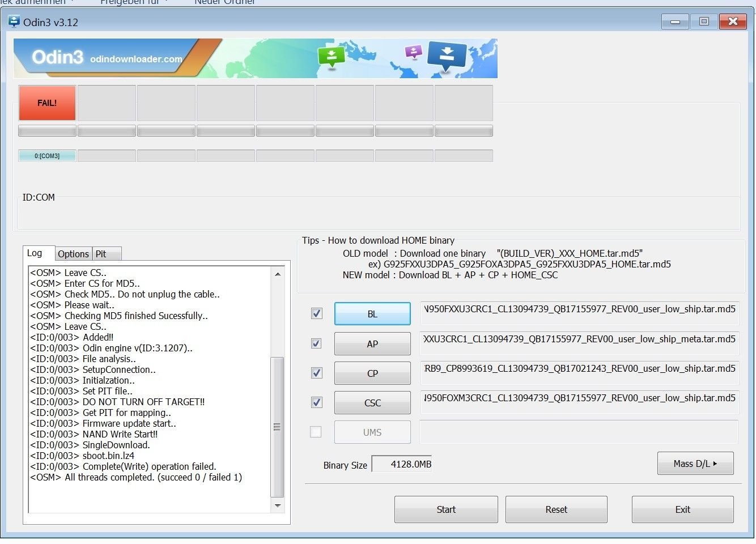This screenshot has height=544, width=756.
Task: Maximize the Odin3 window
Action: click(704, 22)
